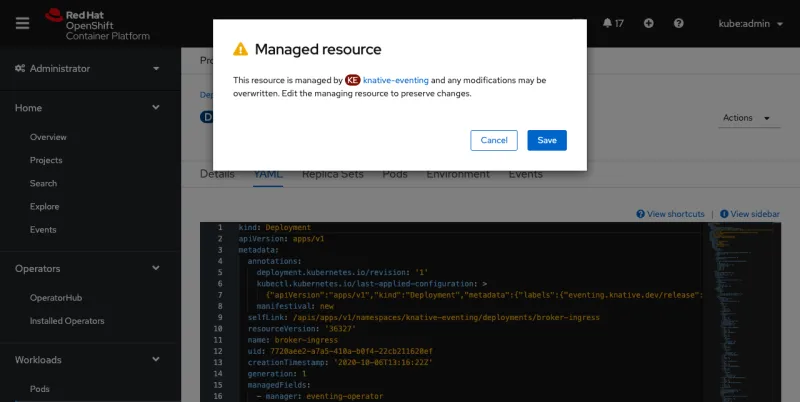Open the hamburger navigation menu
Screen dimensions: 800x402
pos(22,22)
